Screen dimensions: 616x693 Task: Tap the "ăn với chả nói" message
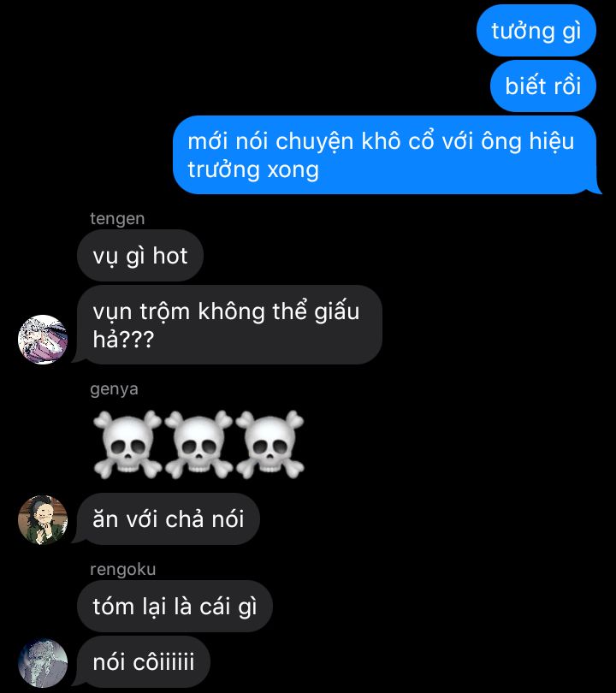coord(169,518)
